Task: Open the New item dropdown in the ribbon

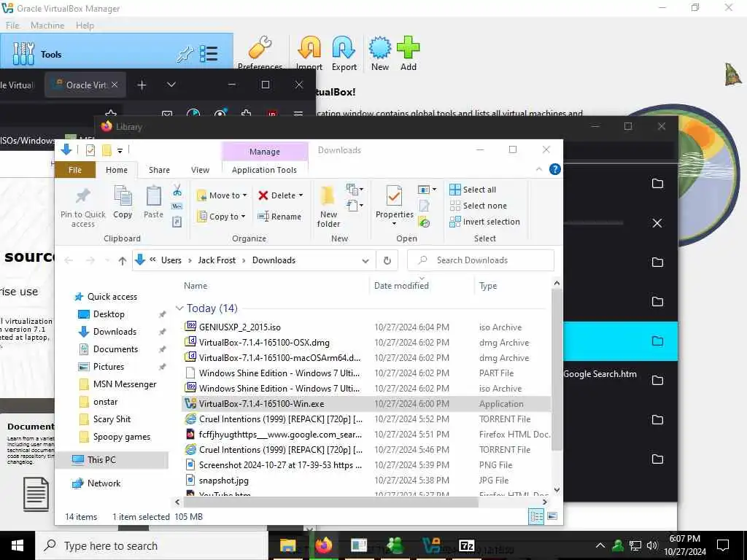Action: tap(355, 190)
